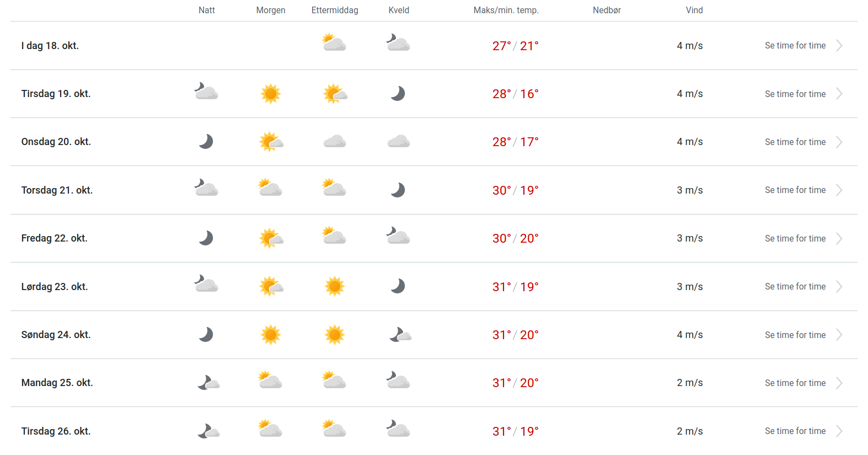Click the 28° / 17° temperature for Onsdag
The width and height of the screenshot is (868, 455).
[x=515, y=142]
